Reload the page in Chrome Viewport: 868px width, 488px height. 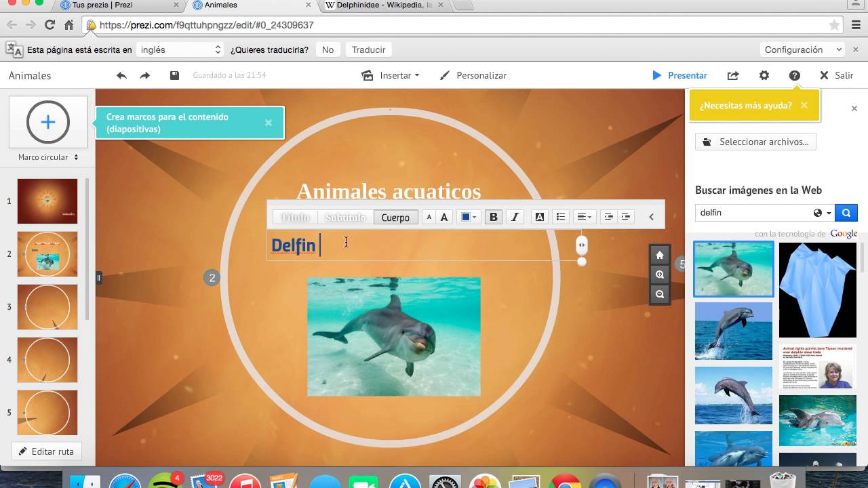[50, 25]
